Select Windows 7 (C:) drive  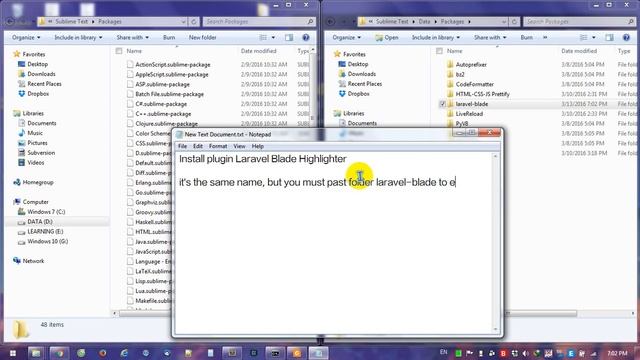(46, 212)
